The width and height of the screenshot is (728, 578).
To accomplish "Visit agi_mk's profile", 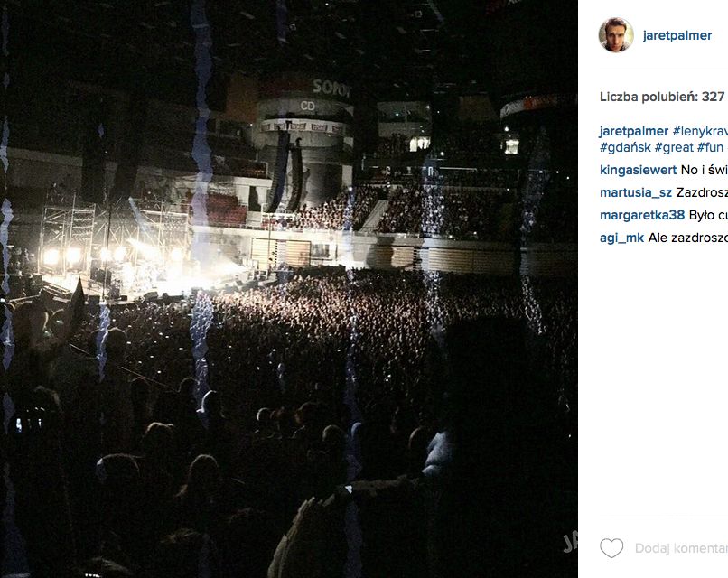I will click(x=621, y=238).
